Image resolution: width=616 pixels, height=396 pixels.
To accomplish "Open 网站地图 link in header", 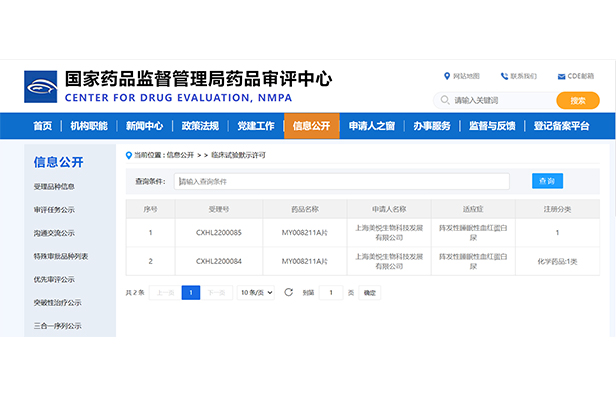I will 466,76.
